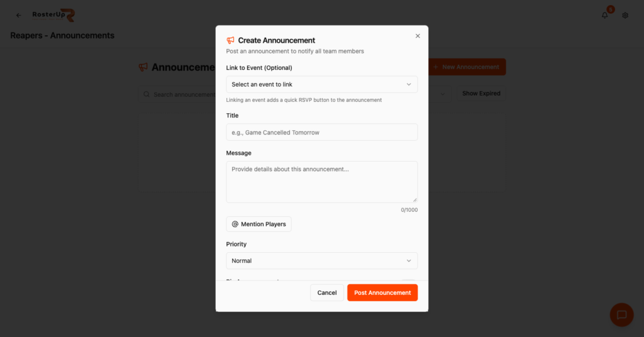Click the search magnifier icon
The width and height of the screenshot is (644, 337).
[x=147, y=94]
